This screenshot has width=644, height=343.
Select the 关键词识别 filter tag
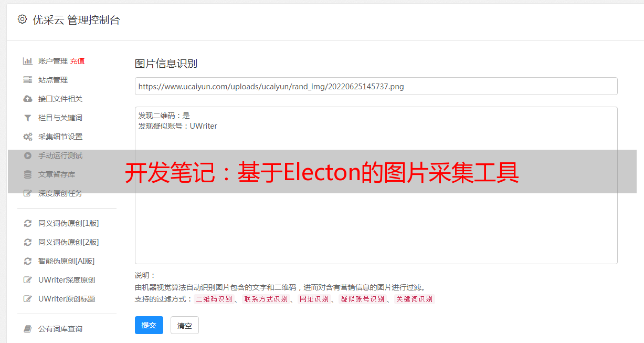415,299
